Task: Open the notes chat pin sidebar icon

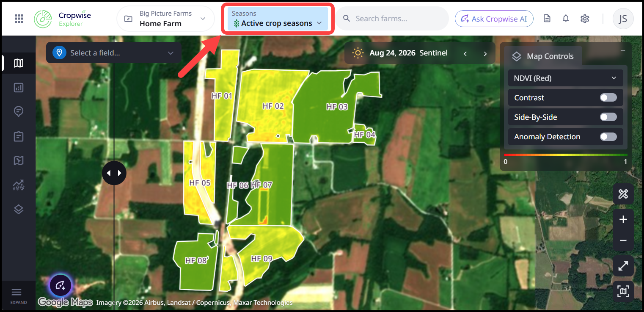Action: pyautogui.click(x=19, y=112)
